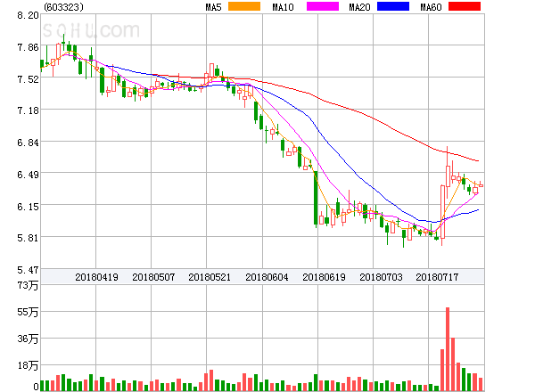Select the stock code (603323) label
Screen dimensions: 535x392
63,7
